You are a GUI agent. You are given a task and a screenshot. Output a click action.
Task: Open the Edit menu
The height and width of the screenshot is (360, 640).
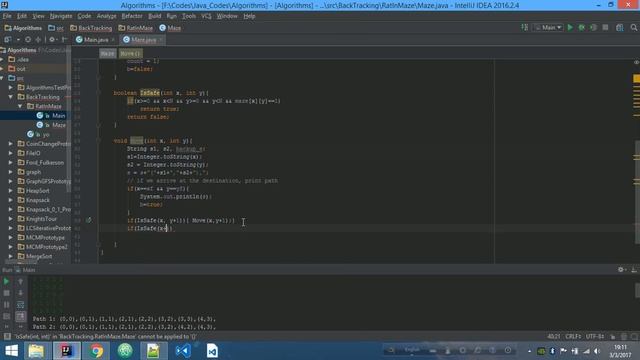22,16
